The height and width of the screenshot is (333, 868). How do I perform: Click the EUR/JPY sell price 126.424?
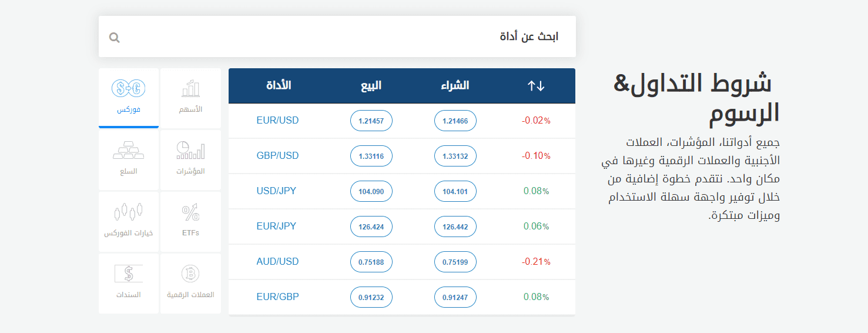pyautogui.click(x=371, y=227)
